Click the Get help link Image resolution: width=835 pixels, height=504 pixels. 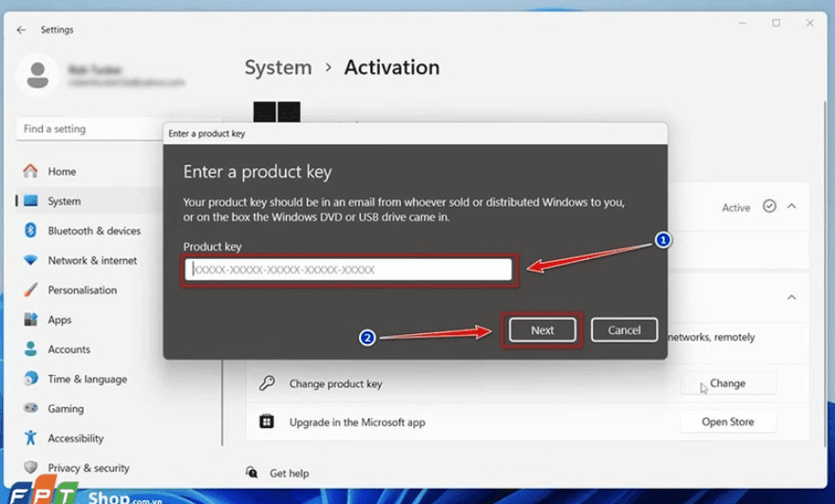pos(289,473)
